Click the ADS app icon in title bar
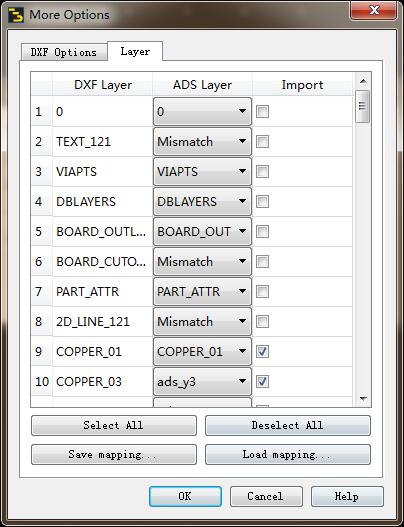 [x=16, y=15]
